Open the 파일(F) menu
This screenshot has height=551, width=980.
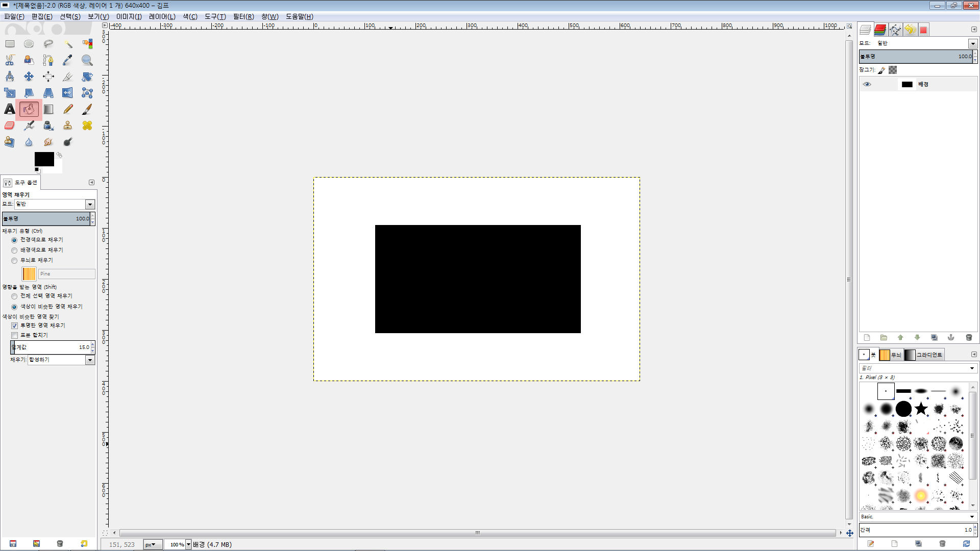pyautogui.click(x=14, y=17)
